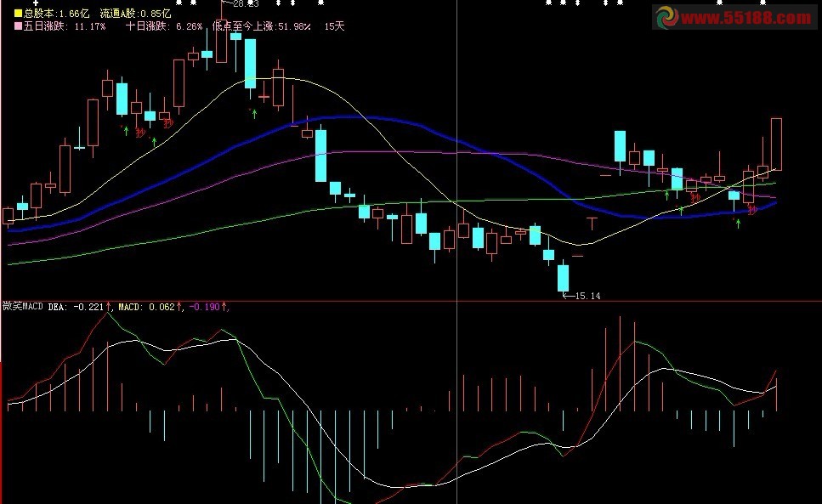The width and height of the screenshot is (822, 504).
Task: Select the 流通A股:0.85亿 text
Action: 136,14
